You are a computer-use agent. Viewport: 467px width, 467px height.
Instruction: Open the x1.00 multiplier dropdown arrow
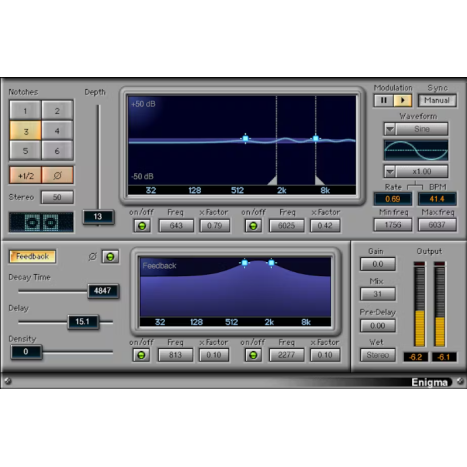click(390, 172)
